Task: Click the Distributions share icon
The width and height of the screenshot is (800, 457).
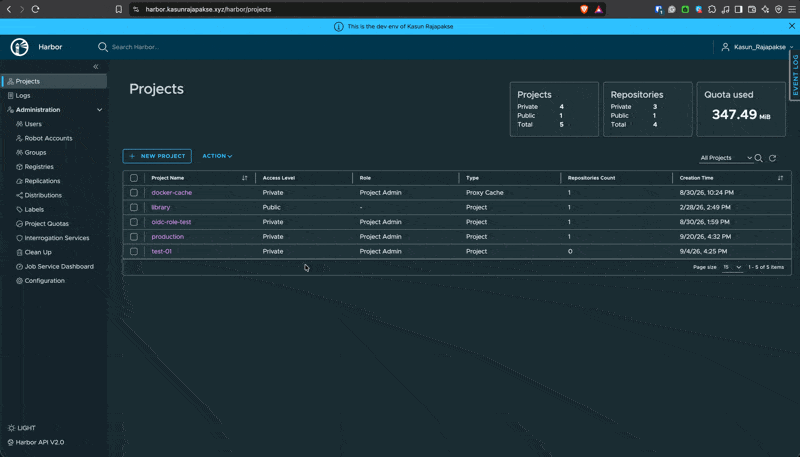Action: click(x=19, y=195)
